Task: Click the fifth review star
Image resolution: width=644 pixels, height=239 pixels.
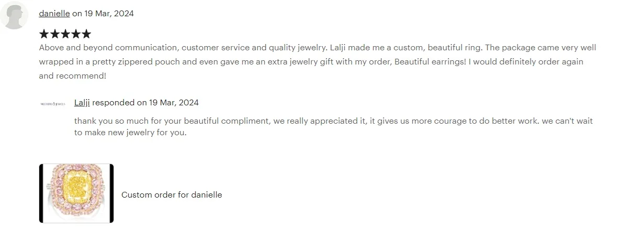Action: click(x=86, y=35)
